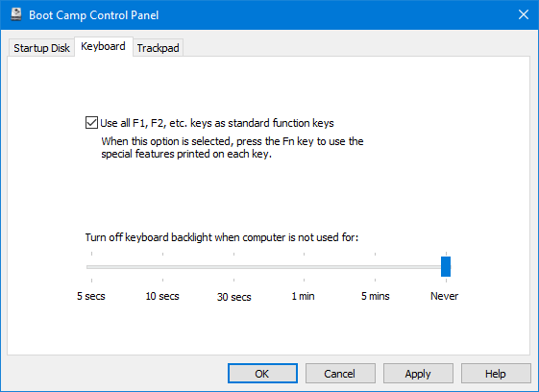The width and height of the screenshot is (539, 392).
Task: Set backlight timeout to 5 secs tick
Action: pos(92,267)
